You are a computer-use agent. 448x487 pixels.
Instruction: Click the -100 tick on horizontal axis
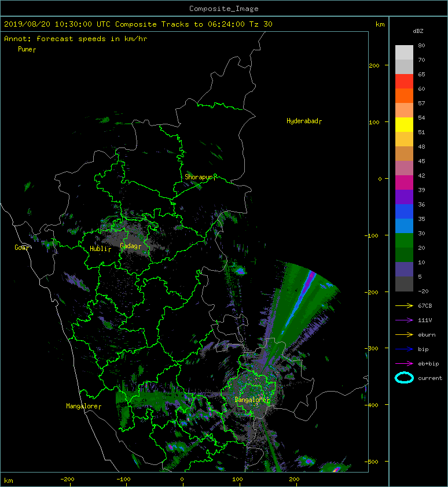(x=123, y=479)
